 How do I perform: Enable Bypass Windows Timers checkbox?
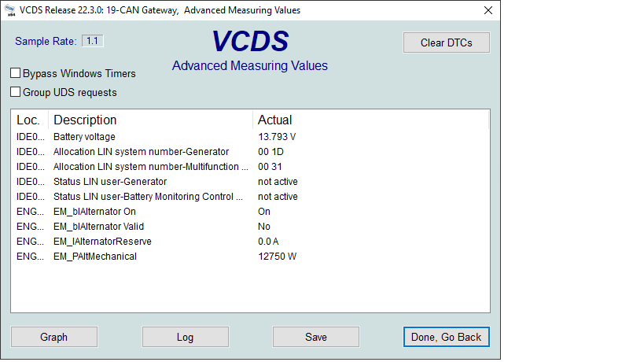coord(15,73)
